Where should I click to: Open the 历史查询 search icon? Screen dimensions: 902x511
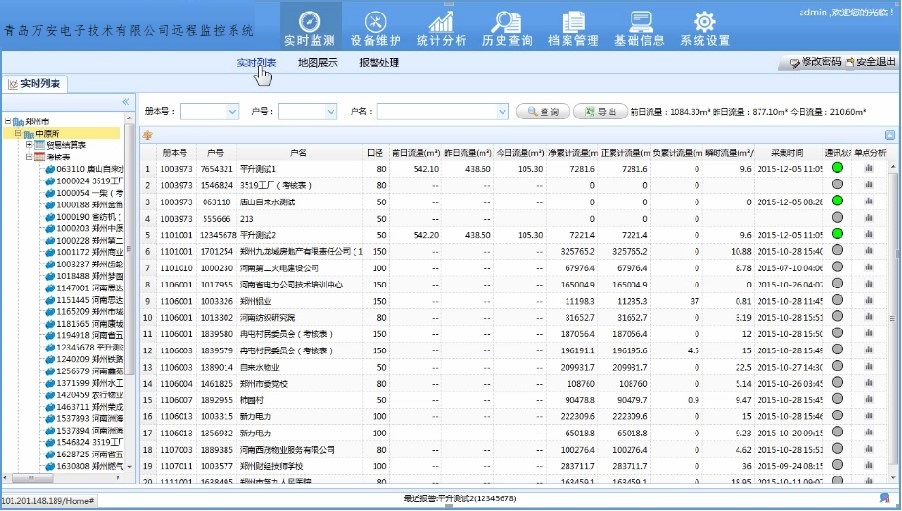coord(506,22)
